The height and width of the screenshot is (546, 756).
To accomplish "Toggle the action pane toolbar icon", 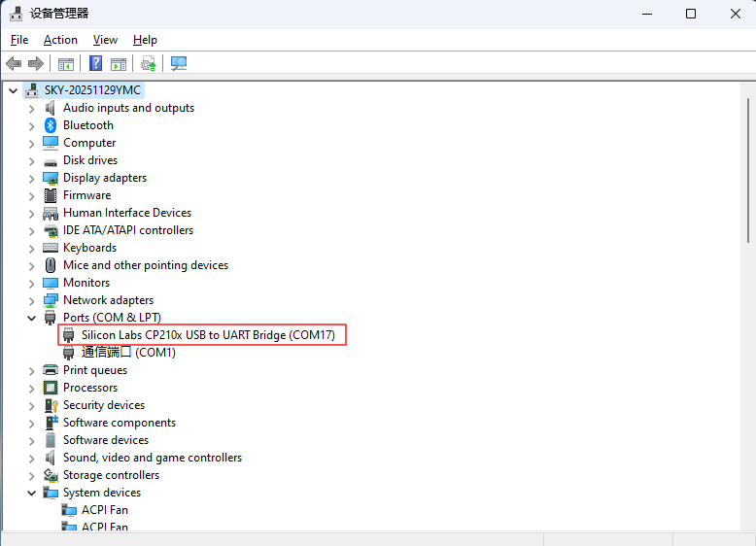I will click(x=119, y=63).
